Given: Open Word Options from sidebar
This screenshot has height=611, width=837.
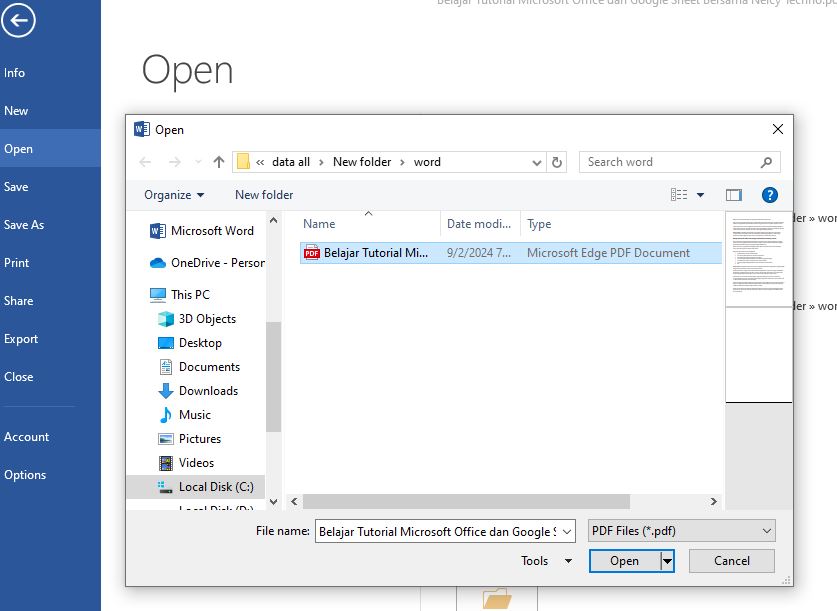Looking at the screenshot, I should (x=25, y=474).
